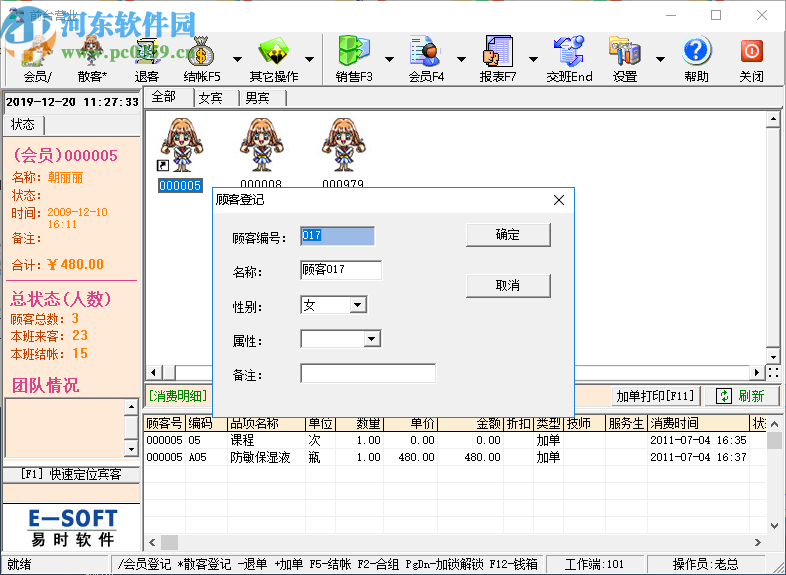Click the 消费时间 column header
Image resolution: width=786 pixels, height=575 pixels.
pos(698,424)
